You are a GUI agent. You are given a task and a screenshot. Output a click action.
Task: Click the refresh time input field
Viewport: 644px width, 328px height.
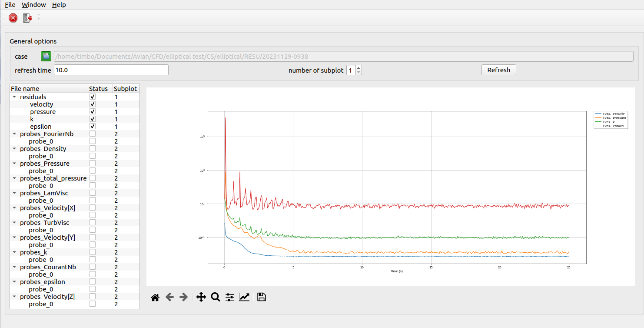pyautogui.click(x=111, y=70)
